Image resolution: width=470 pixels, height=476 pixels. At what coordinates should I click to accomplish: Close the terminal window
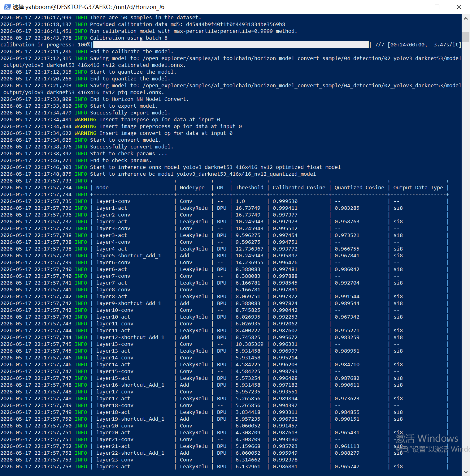459,7
